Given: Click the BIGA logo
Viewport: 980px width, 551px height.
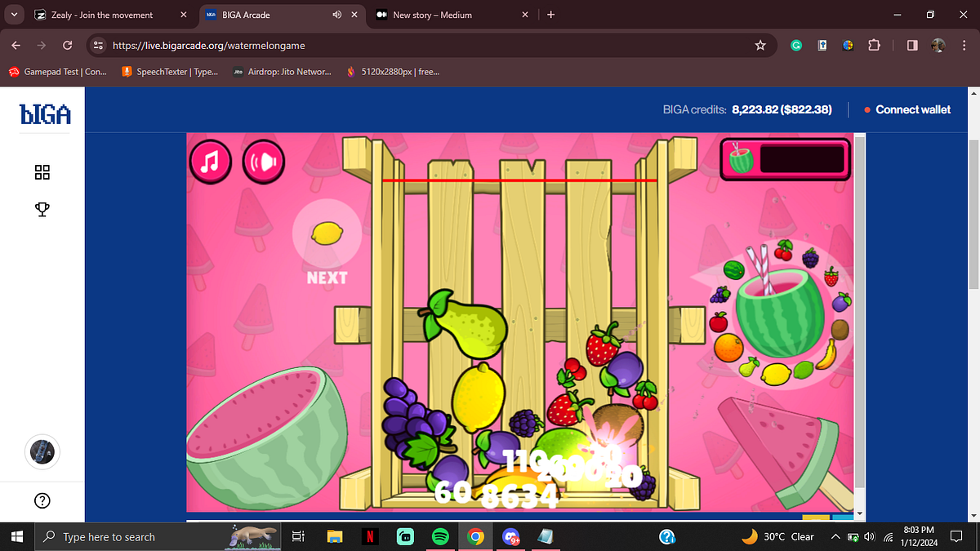Looking at the screenshot, I should pos(44,114).
